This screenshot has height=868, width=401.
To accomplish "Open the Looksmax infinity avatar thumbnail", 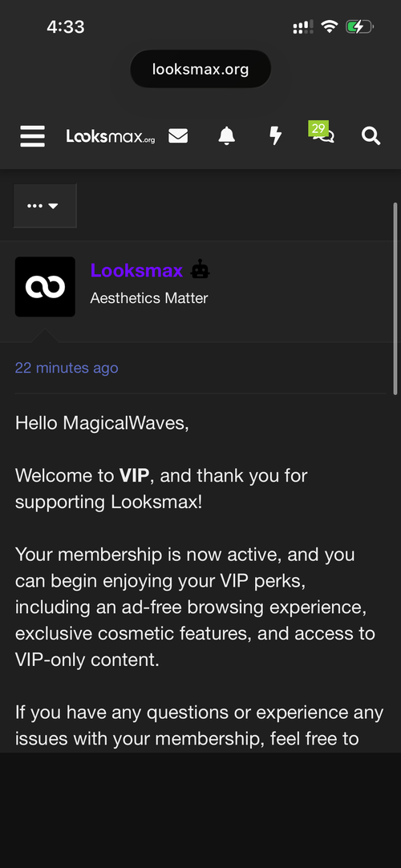I will coord(45,287).
